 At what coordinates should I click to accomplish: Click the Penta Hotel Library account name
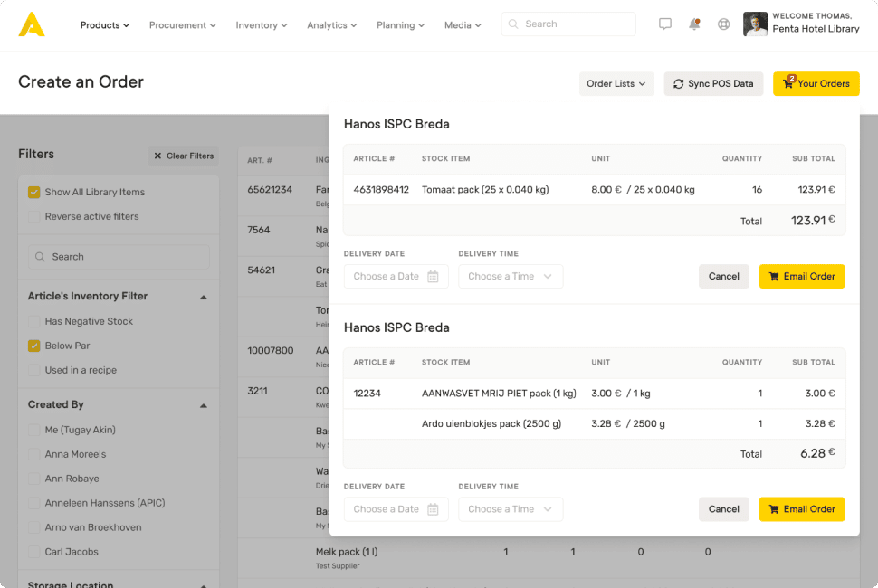point(816,29)
